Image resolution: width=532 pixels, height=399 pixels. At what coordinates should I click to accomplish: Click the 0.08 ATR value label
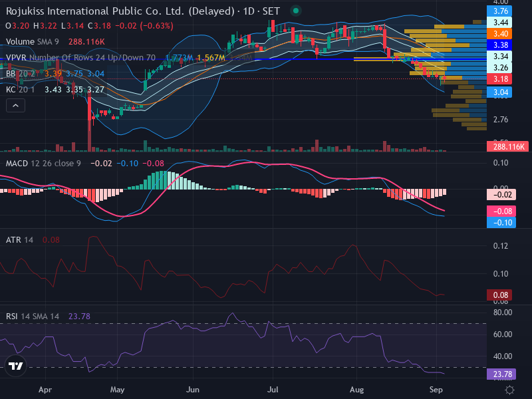(499, 295)
